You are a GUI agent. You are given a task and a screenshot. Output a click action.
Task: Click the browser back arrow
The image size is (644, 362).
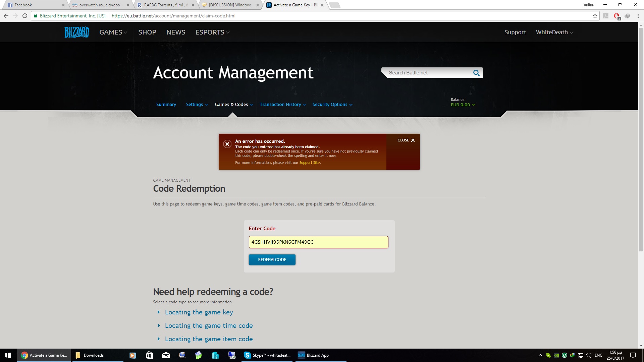pyautogui.click(x=6, y=16)
